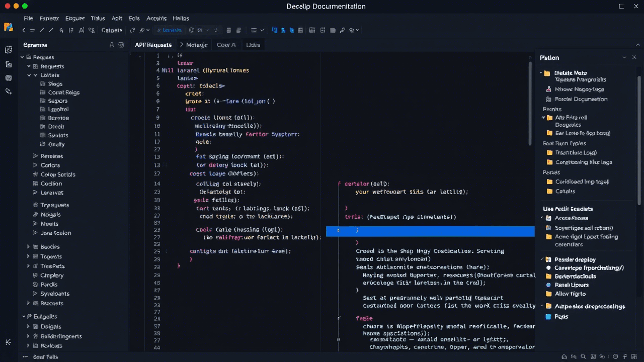Open the File menu
Screen dimensions: 644x362
[28, 18]
